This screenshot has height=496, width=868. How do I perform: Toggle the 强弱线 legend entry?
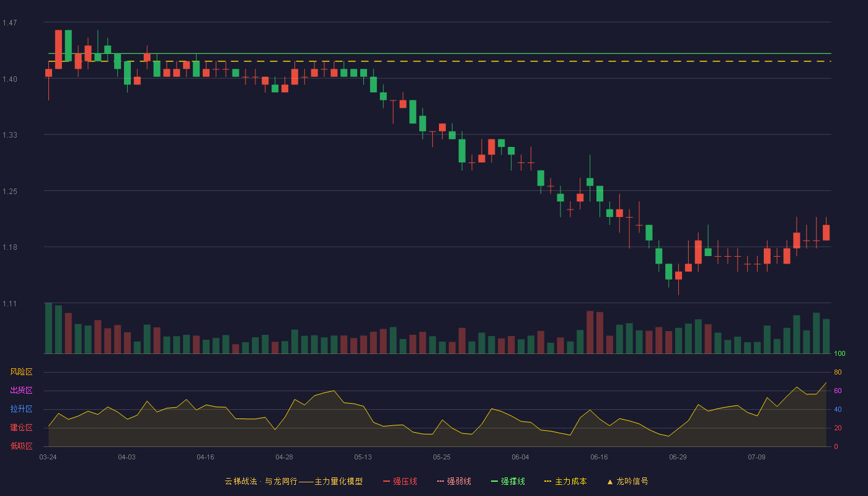[x=454, y=481]
